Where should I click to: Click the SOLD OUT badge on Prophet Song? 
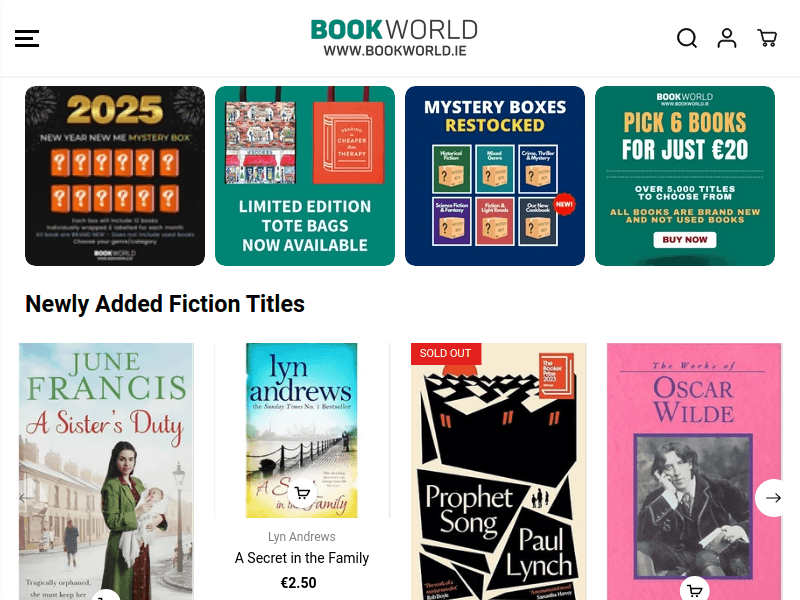click(446, 353)
